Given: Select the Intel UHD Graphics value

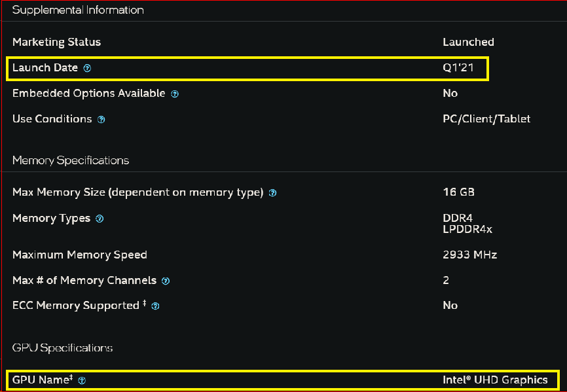Looking at the screenshot, I should pos(495,380).
